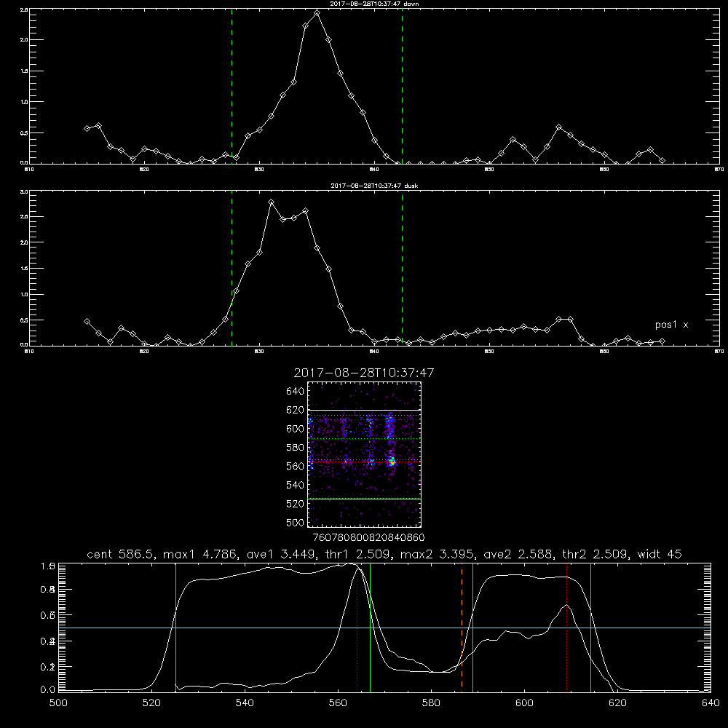Click the horizontal threshold line in bottom plot

[384, 628]
